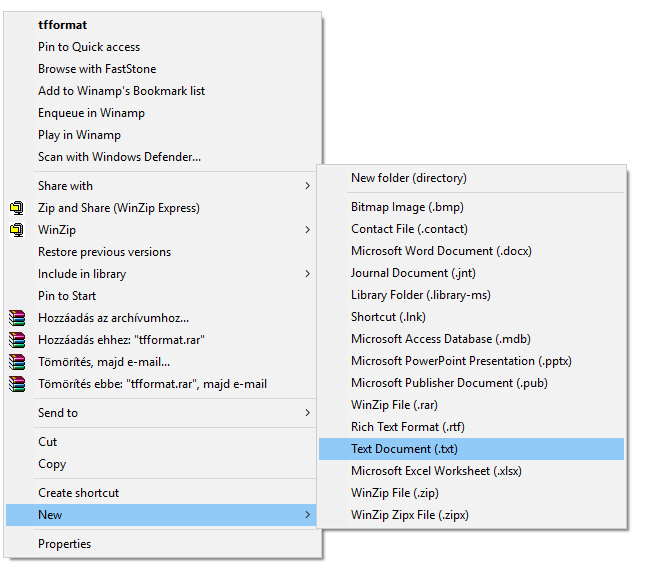Image resolution: width=656 pixels, height=573 pixels.
Task: Click the WinZip submenu icon
Action: coord(16,230)
